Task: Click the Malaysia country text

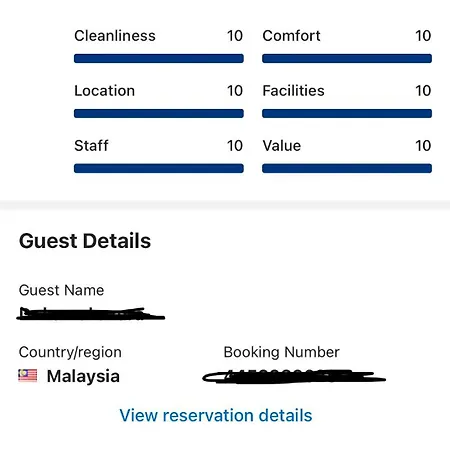Action: pyautogui.click(x=83, y=376)
